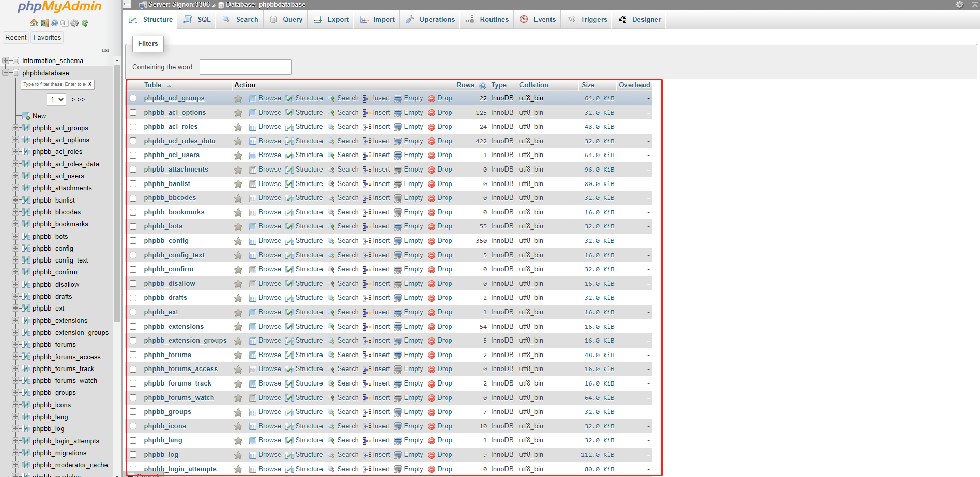The width and height of the screenshot is (980, 477).
Task: Go to the Operations tab
Action: click(431, 19)
